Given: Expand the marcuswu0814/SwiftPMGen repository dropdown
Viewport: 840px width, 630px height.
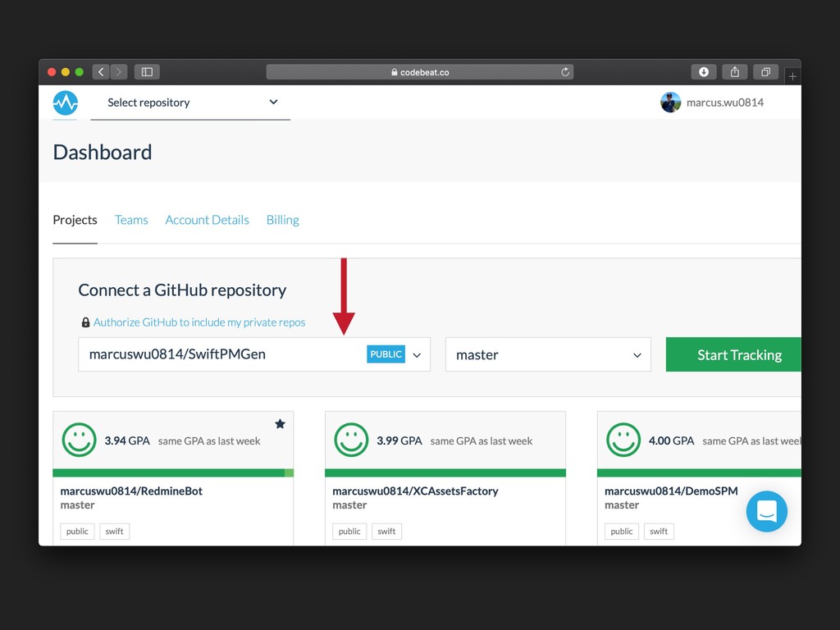Looking at the screenshot, I should (254, 354).
